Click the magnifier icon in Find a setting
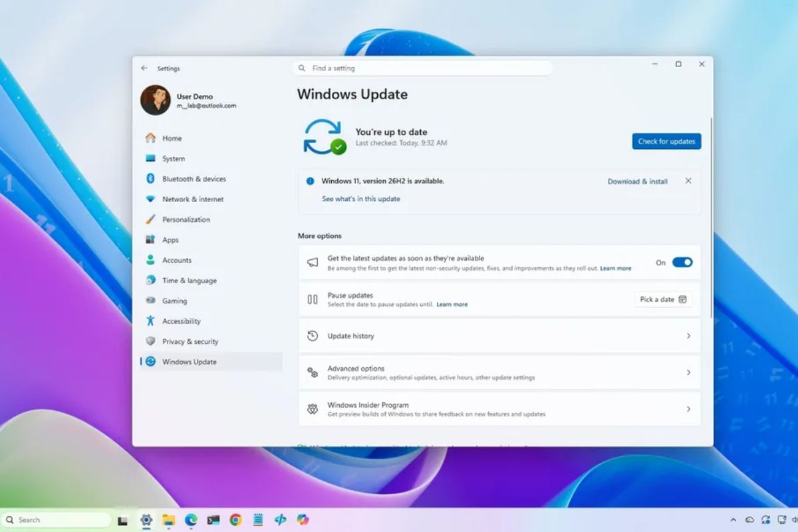Viewport: 798px width, 532px height. pos(302,68)
